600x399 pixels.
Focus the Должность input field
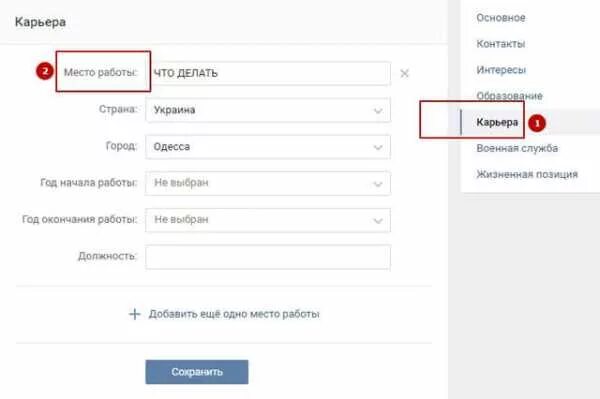[268, 257]
